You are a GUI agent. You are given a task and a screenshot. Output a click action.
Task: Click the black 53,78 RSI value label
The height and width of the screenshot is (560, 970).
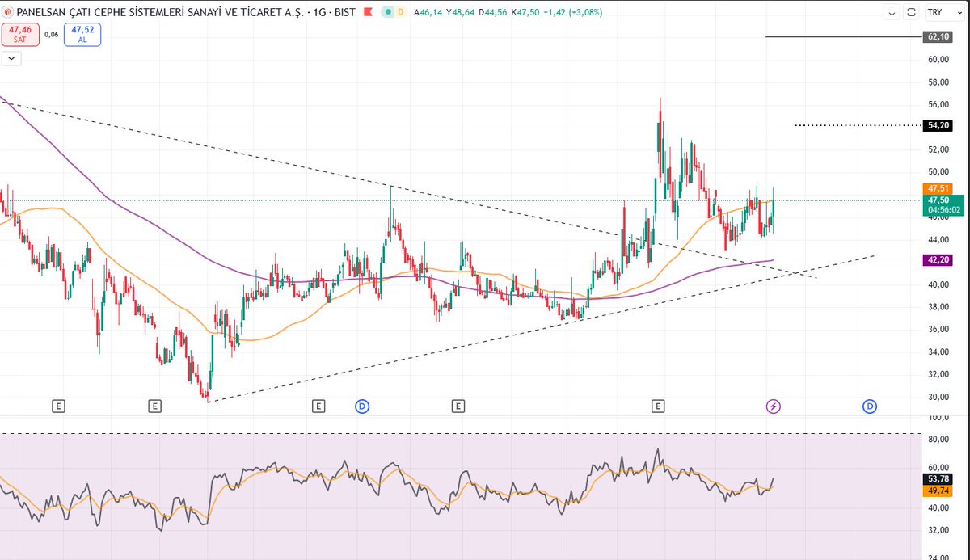(937, 478)
